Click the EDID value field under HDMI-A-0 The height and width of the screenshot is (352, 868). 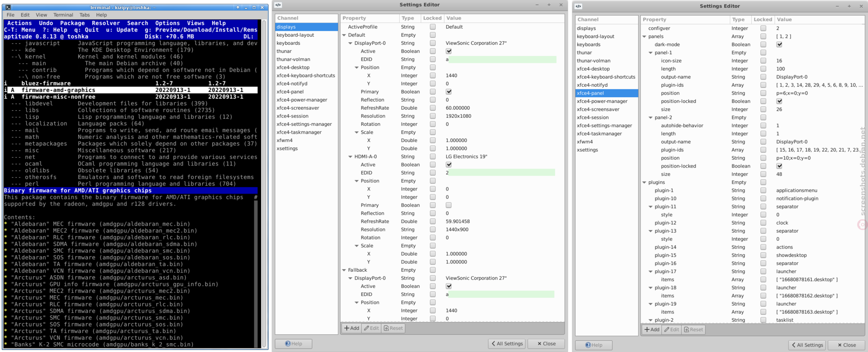point(500,173)
